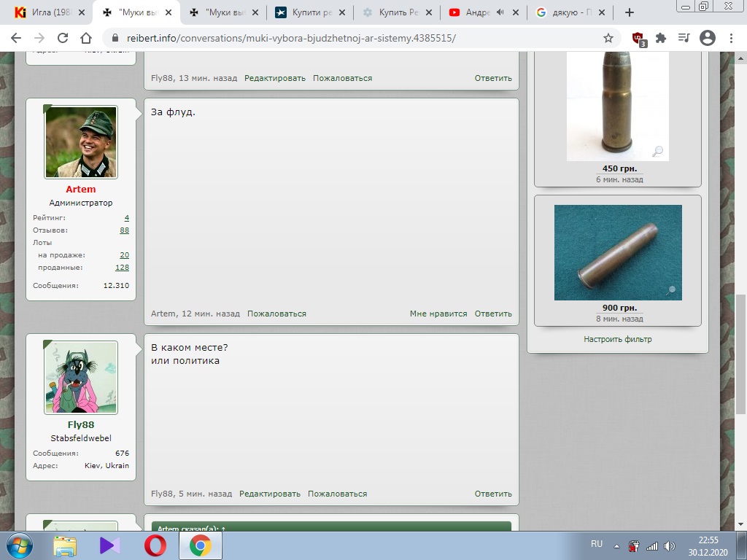
Task: Switch to the second 'Муки вы' tab
Action: (225, 13)
